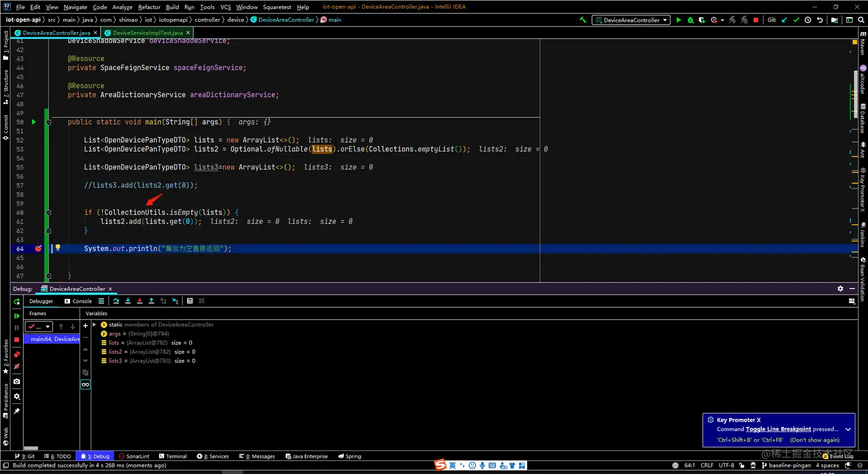Open the DeviceAreaController run configuration dropdown
The image size is (868, 474).
(x=631, y=20)
